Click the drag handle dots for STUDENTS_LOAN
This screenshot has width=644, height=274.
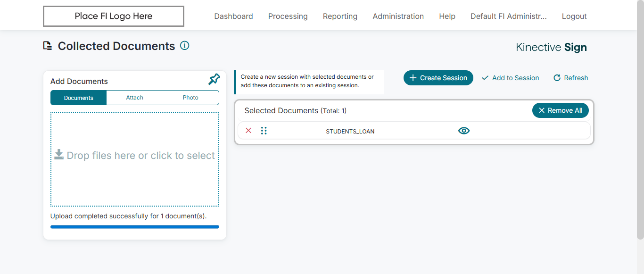pyautogui.click(x=264, y=131)
